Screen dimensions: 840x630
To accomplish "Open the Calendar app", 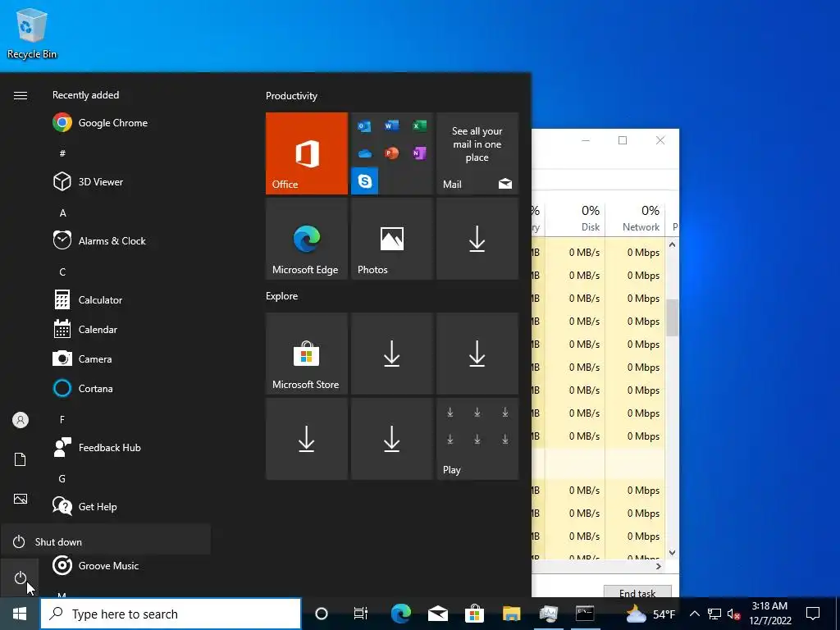I will tap(85, 329).
